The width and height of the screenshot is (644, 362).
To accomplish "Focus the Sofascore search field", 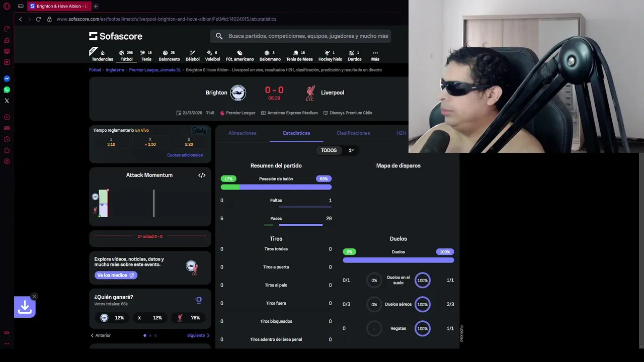I will (300, 36).
